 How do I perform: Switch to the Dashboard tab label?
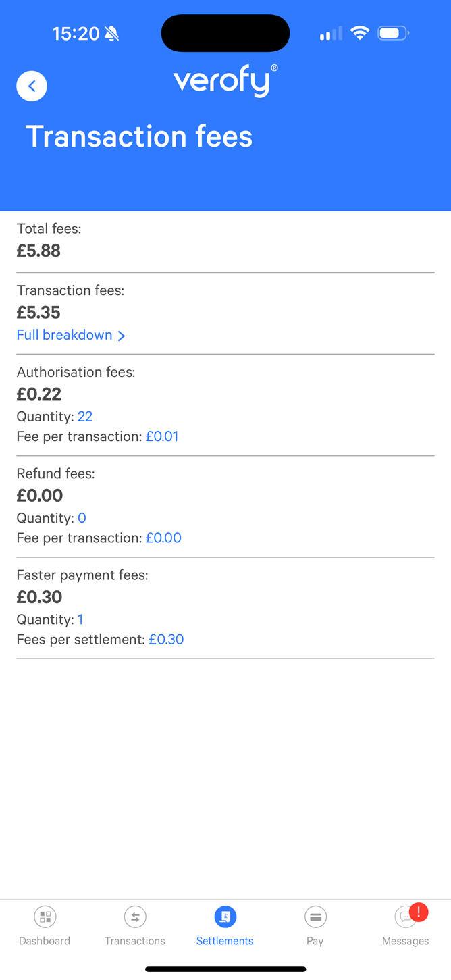click(45, 941)
